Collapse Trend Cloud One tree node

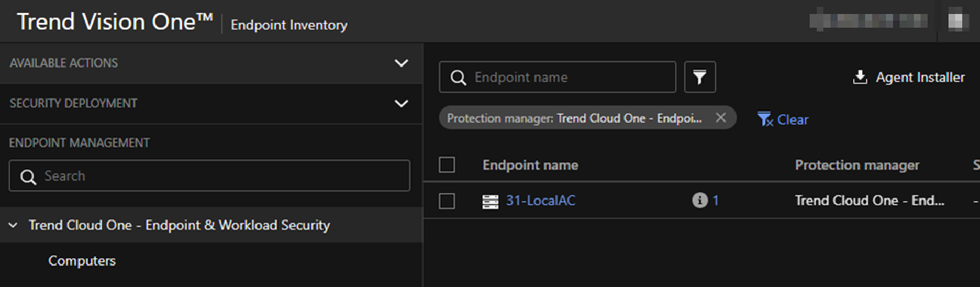click(x=14, y=225)
